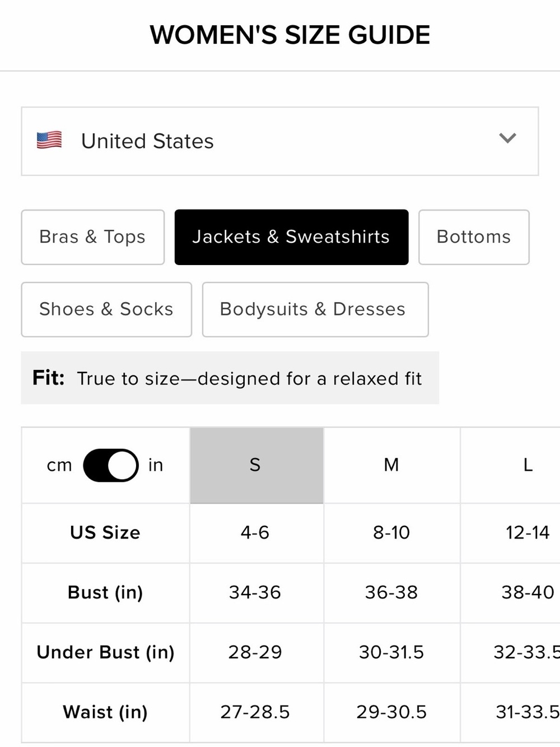Open the United States country selector
The height and width of the screenshot is (747, 560).
(280, 141)
